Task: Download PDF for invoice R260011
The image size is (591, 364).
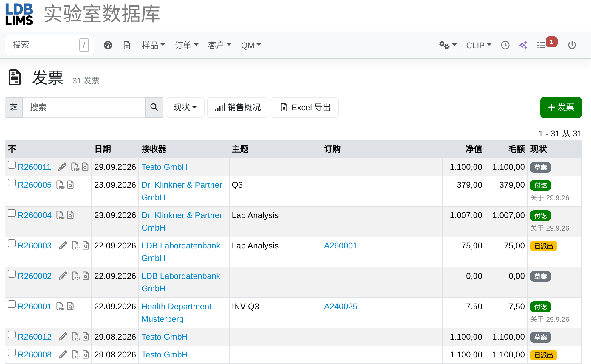Action: (75, 167)
